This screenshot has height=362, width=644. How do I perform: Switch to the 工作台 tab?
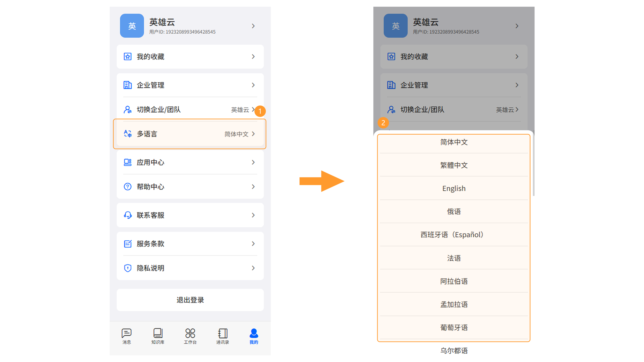pos(190,336)
